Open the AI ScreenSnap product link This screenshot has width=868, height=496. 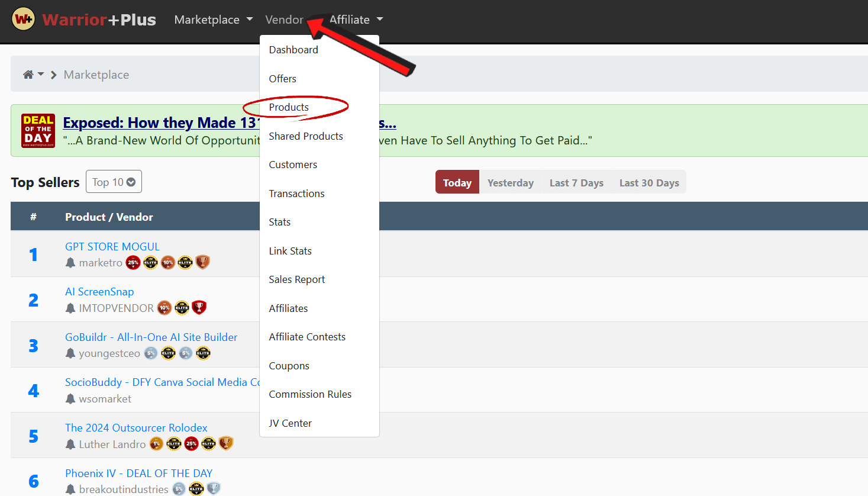tap(99, 292)
